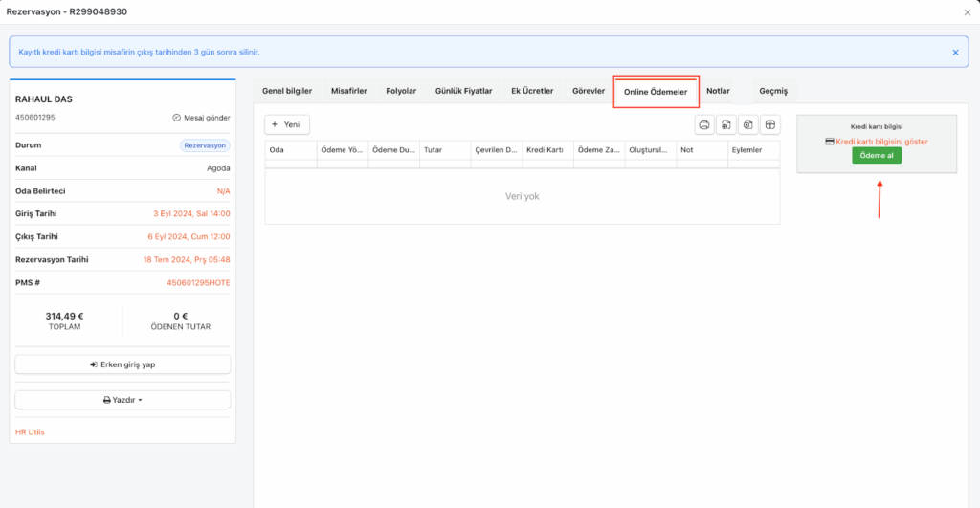
Task: Click the green Ödeme al button
Action: pyautogui.click(x=876, y=156)
